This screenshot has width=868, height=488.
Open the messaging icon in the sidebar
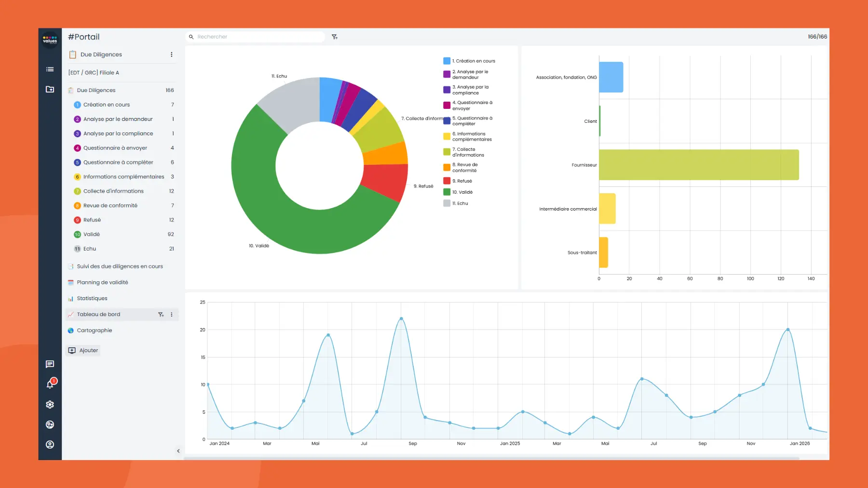pos(50,364)
